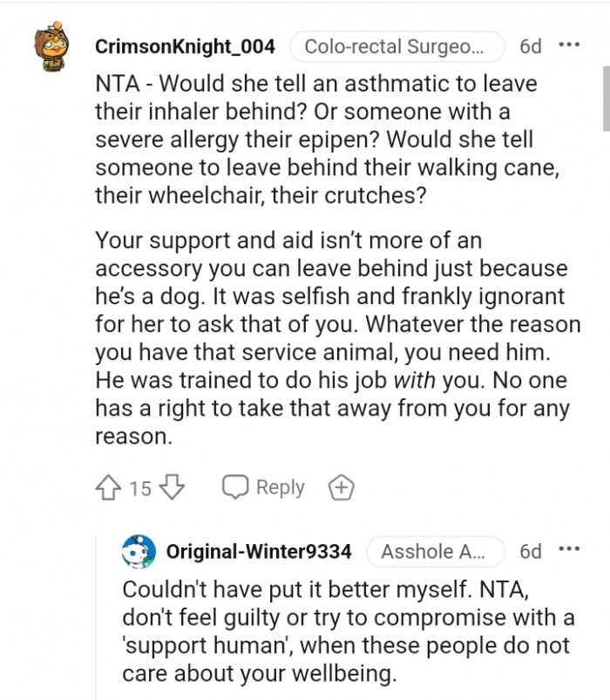
Task: Open CrimsonKnight_004's profile
Action: pyautogui.click(x=186, y=46)
